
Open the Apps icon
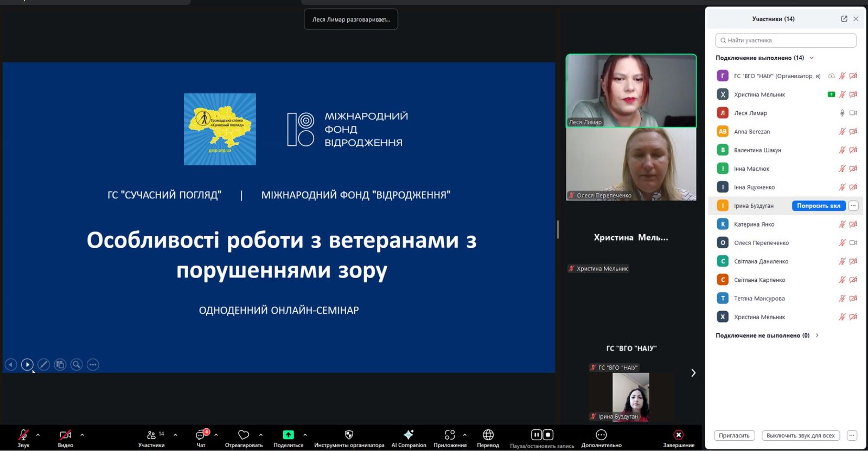point(449,435)
